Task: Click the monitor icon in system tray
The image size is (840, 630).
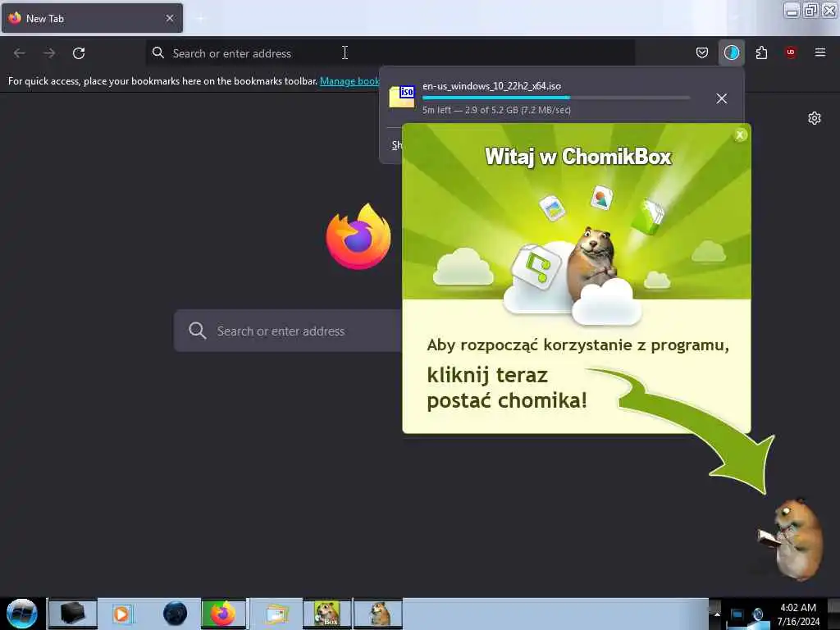Action: pyautogui.click(x=737, y=615)
